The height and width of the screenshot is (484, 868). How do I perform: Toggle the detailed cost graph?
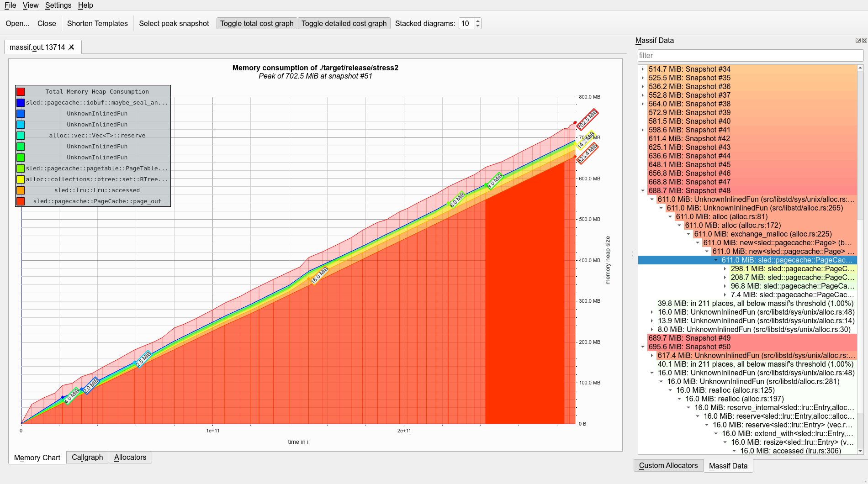pyautogui.click(x=344, y=23)
